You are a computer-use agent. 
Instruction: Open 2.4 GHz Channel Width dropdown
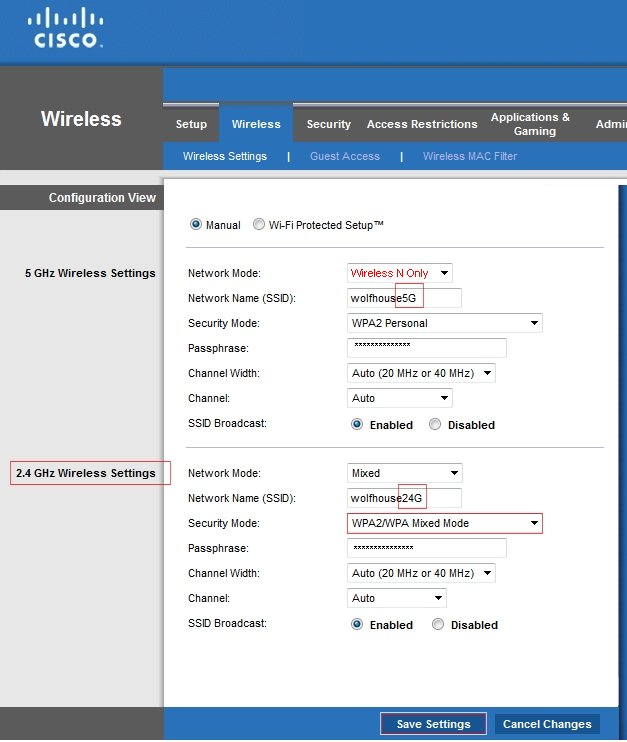421,574
